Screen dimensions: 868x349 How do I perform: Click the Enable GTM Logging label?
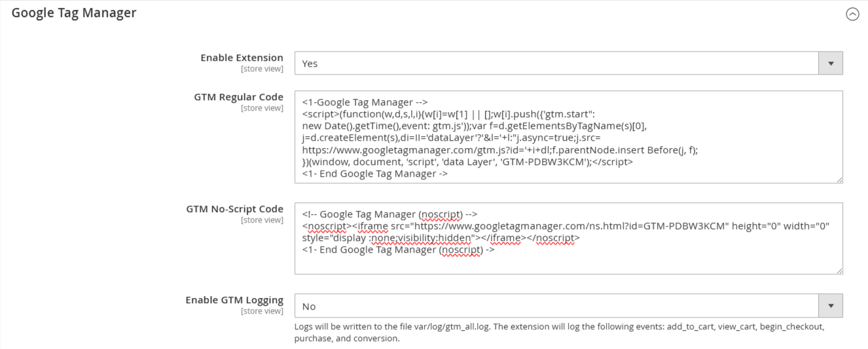coord(234,300)
